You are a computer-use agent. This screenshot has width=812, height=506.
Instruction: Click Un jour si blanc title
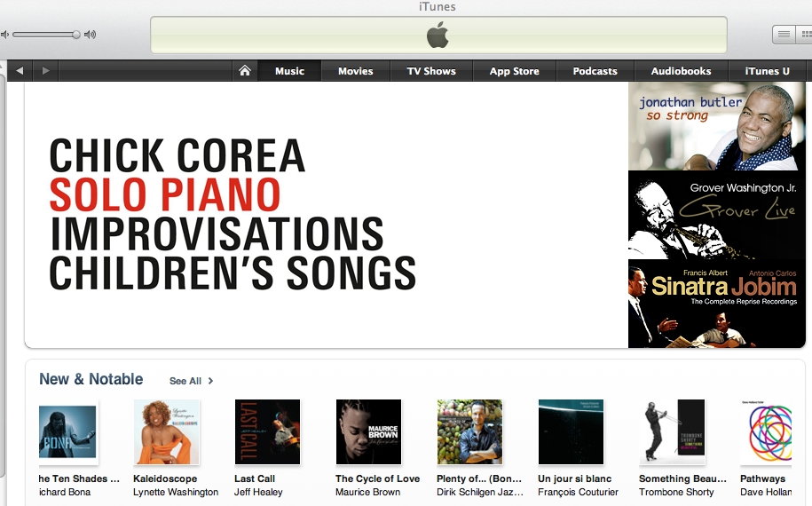(x=574, y=478)
